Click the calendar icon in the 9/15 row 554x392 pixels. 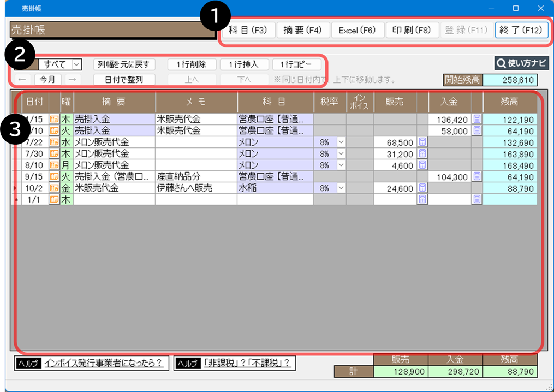pyautogui.click(x=54, y=177)
